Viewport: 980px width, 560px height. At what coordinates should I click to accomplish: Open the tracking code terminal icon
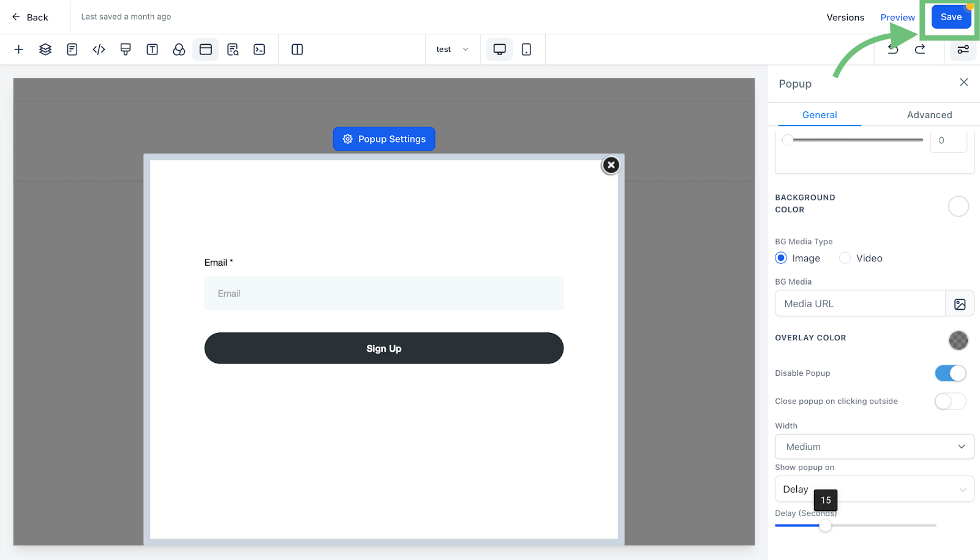(x=260, y=50)
